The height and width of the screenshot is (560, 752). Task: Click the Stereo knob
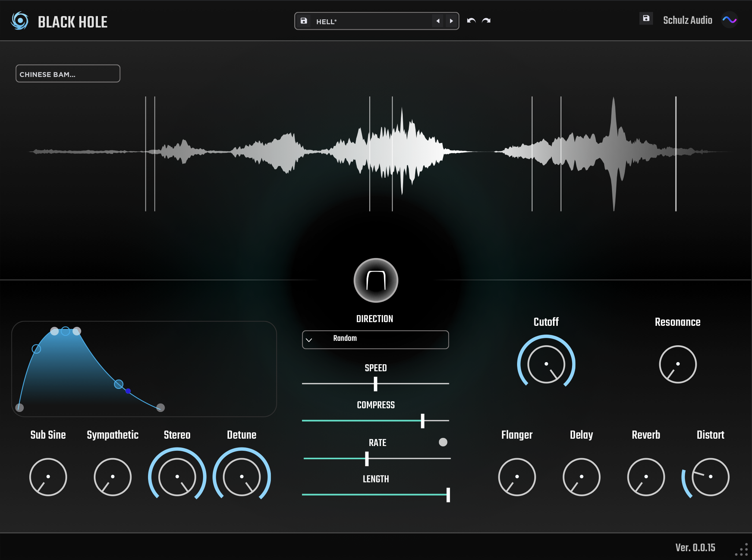(x=177, y=476)
